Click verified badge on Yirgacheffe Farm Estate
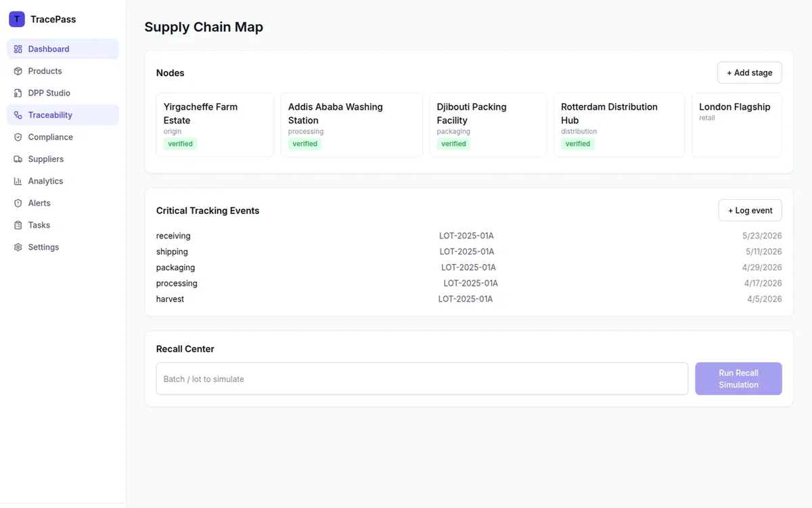812x508 pixels. pyautogui.click(x=181, y=144)
